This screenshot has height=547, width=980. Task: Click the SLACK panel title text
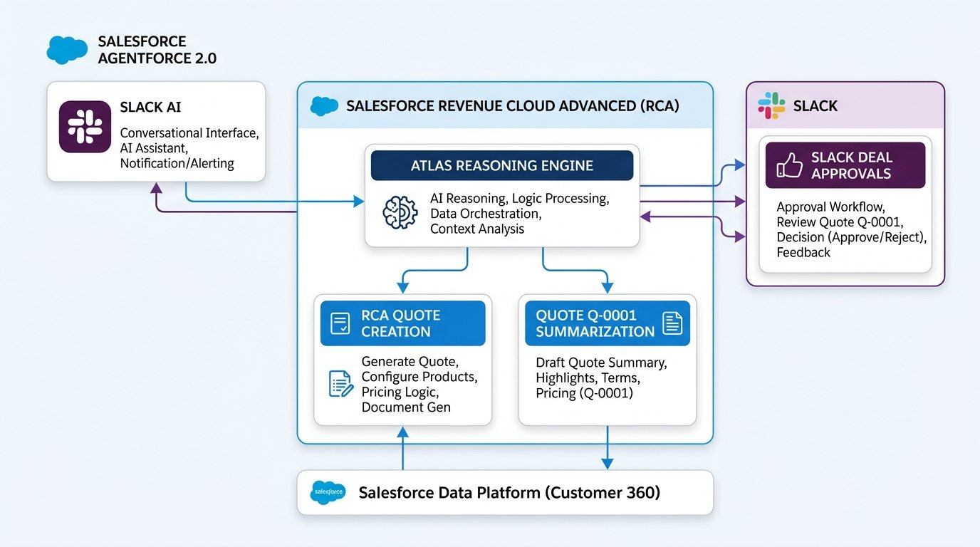815,106
